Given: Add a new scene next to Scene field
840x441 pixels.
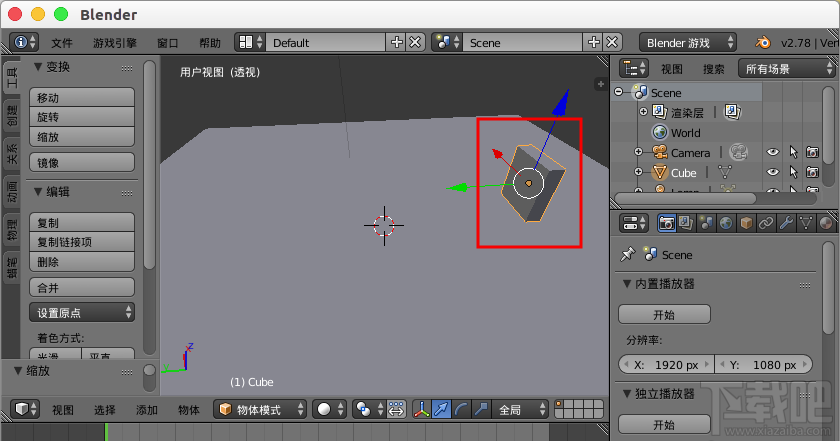Looking at the screenshot, I should point(594,42).
